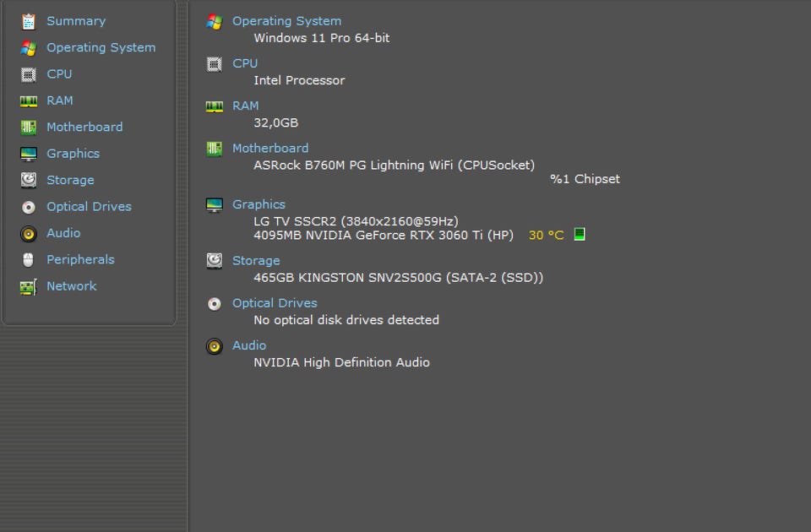Click the CPU chip icon in sidebar
The width and height of the screenshot is (811, 532).
pyautogui.click(x=29, y=74)
